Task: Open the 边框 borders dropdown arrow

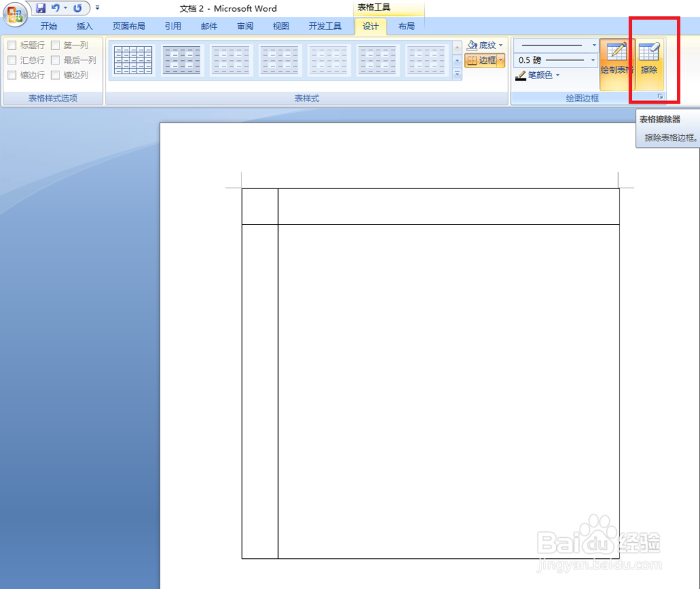Action: click(501, 60)
